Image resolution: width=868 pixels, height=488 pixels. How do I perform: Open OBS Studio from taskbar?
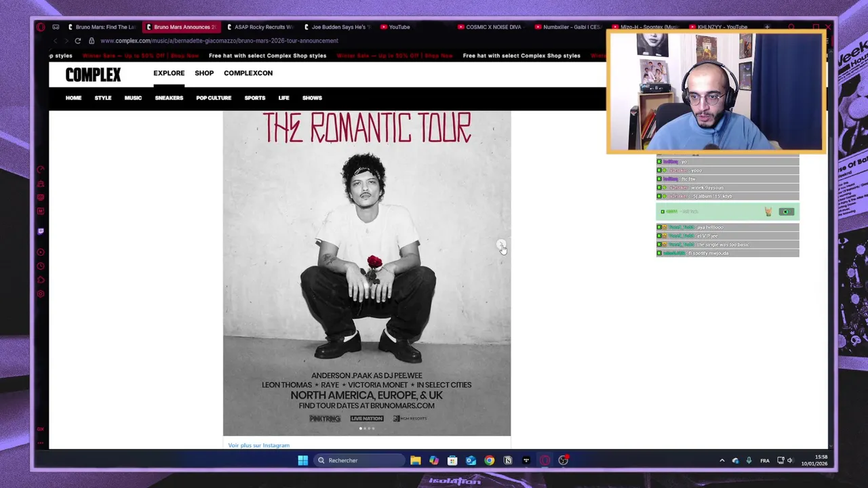[564, 460]
